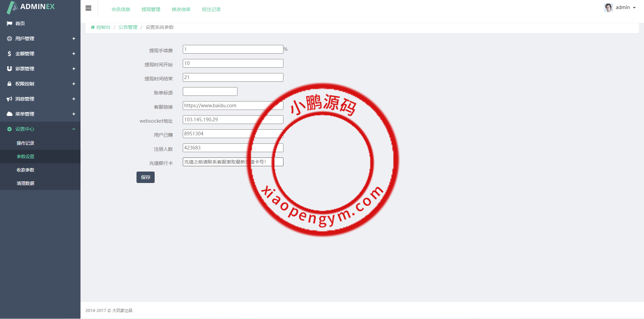This screenshot has height=319, width=644.
Task: Expand the 彩票管理 plus sign
Action: coord(73,69)
